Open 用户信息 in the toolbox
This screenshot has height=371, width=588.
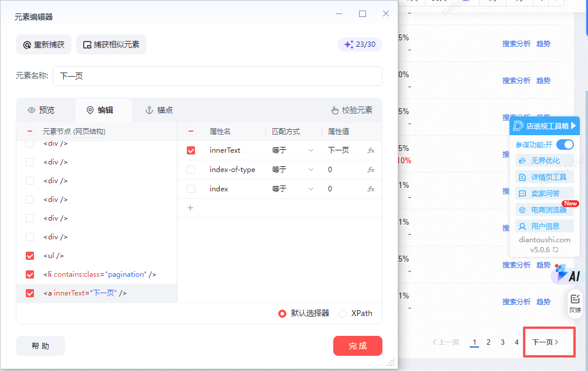click(x=545, y=226)
